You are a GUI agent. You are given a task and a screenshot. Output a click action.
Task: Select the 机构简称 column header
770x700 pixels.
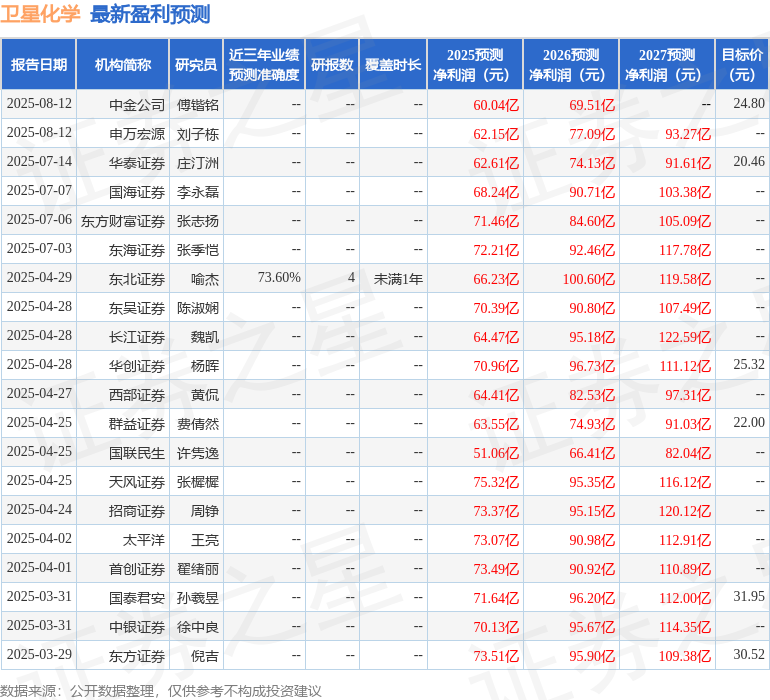(x=123, y=64)
